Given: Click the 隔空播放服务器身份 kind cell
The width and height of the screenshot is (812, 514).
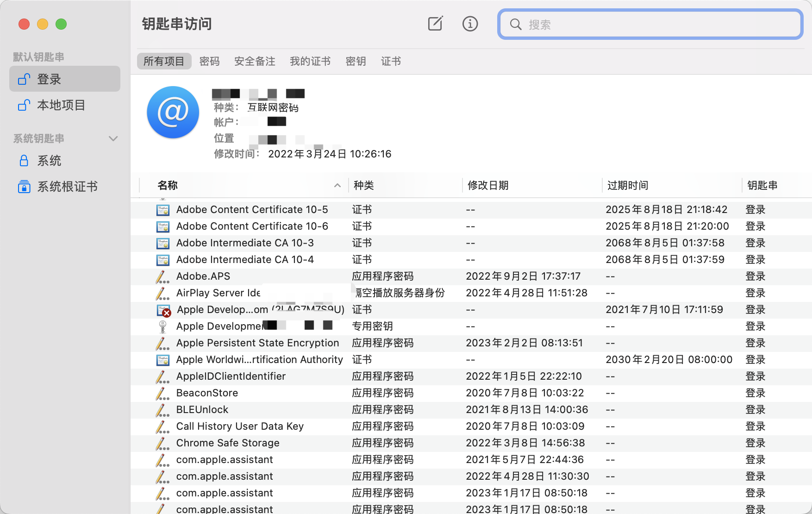Looking at the screenshot, I should 399,293.
